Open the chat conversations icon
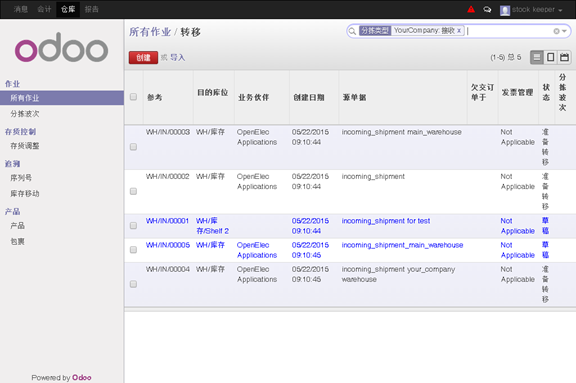Viewport: 576px width, 383px height. pyautogui.click(x=487, y=10)
